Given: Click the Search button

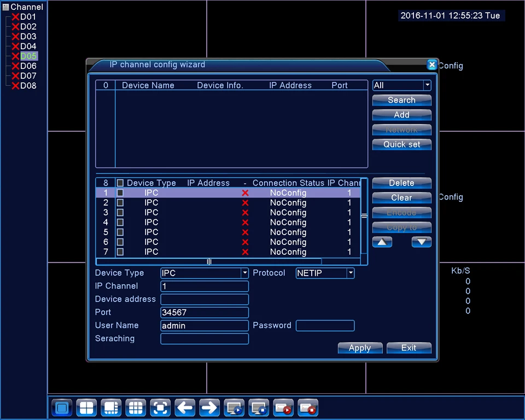Looking at the screenshot, I should coord(402,100).
